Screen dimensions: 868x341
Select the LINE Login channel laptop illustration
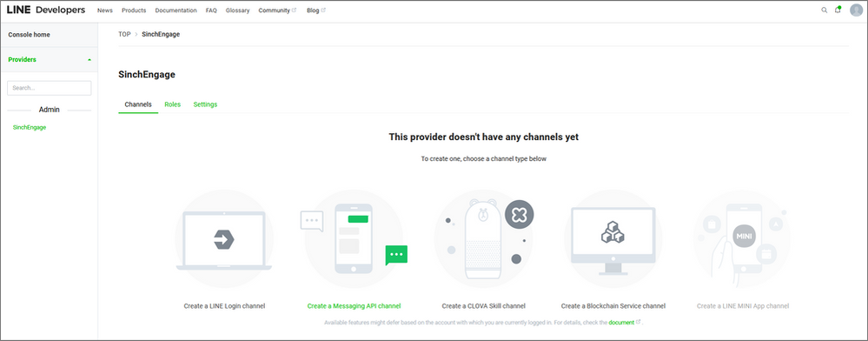tap(224, 239)
